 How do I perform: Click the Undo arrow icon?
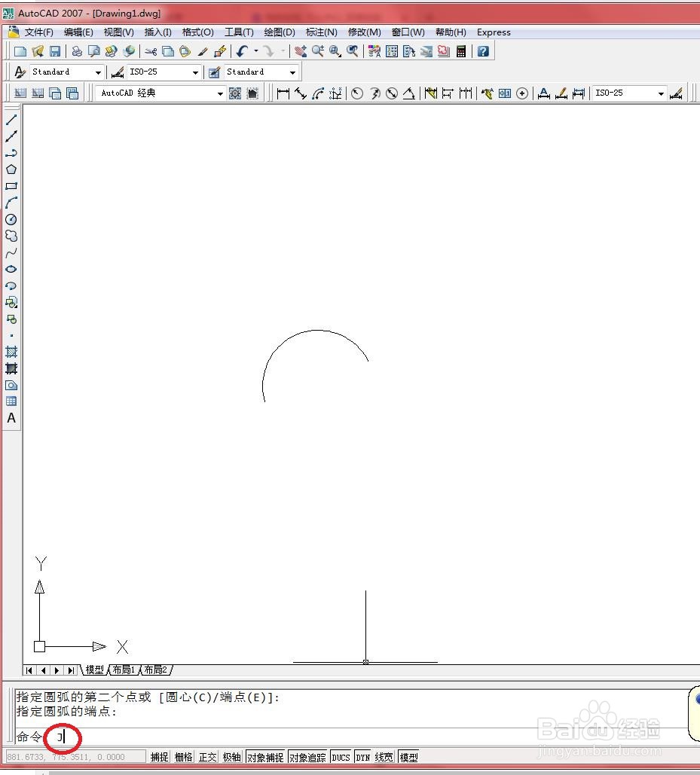[242, 51]
